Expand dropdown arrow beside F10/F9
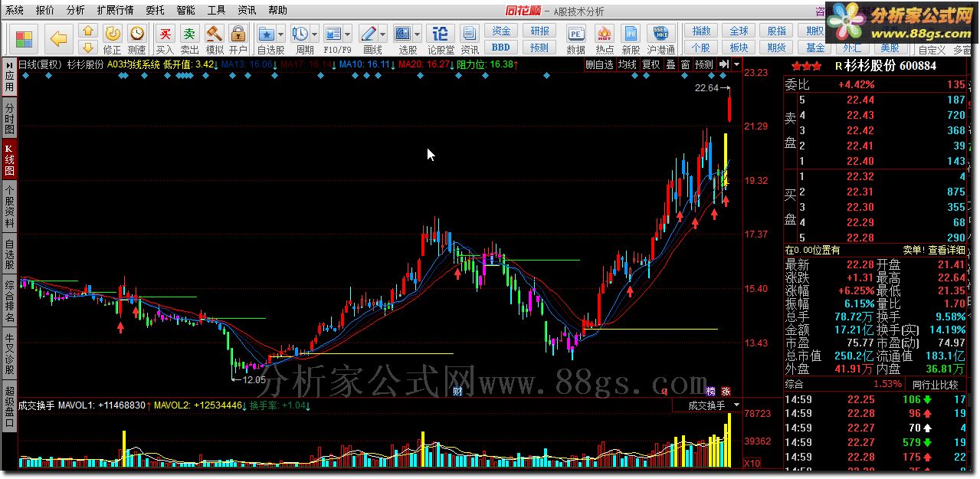Image resolution: width=980 pixels, height=479 pixels. click(348, 34)
